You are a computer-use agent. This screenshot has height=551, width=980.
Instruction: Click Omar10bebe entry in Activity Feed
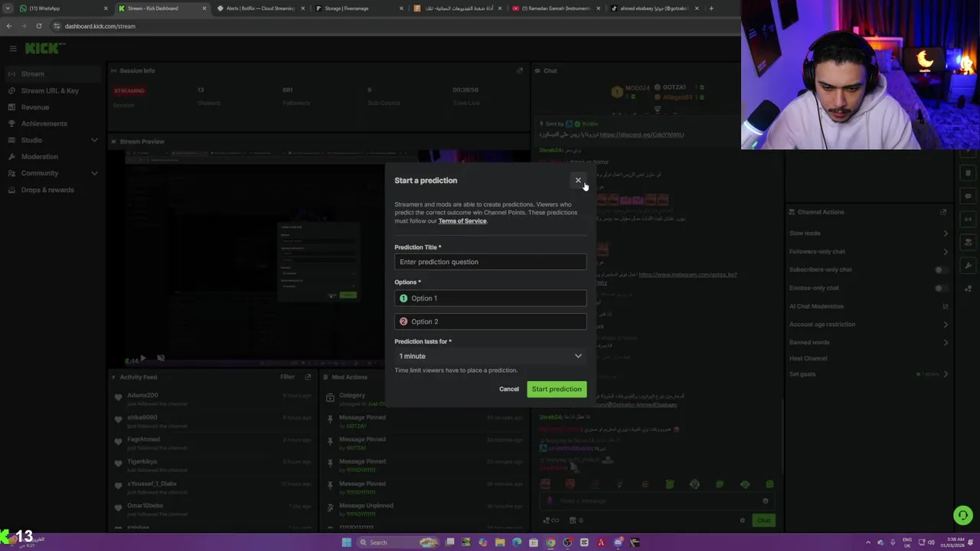[212, 509]
